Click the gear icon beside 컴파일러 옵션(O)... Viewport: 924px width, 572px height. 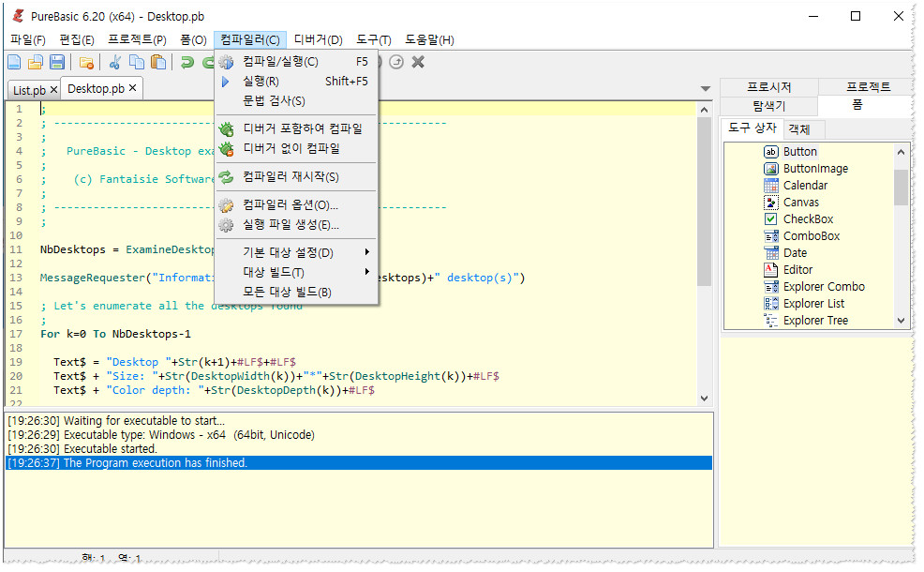226,205
